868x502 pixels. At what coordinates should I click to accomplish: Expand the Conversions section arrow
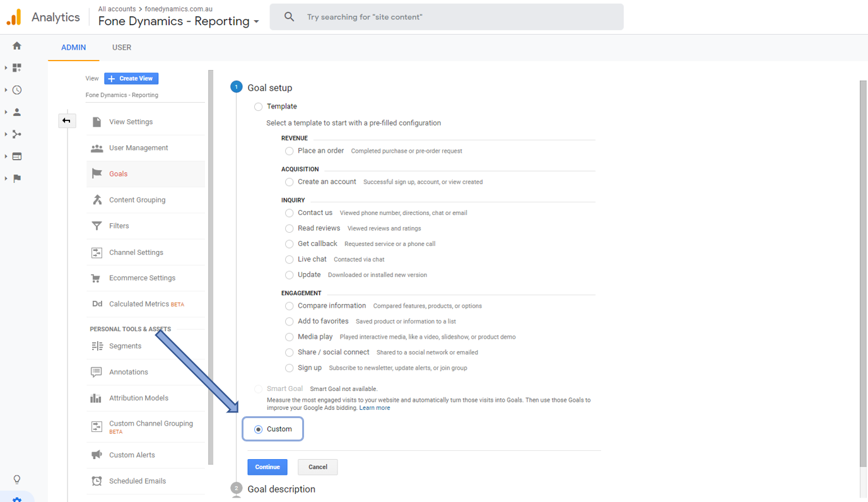pyautogui.click(x=6, y=178)
